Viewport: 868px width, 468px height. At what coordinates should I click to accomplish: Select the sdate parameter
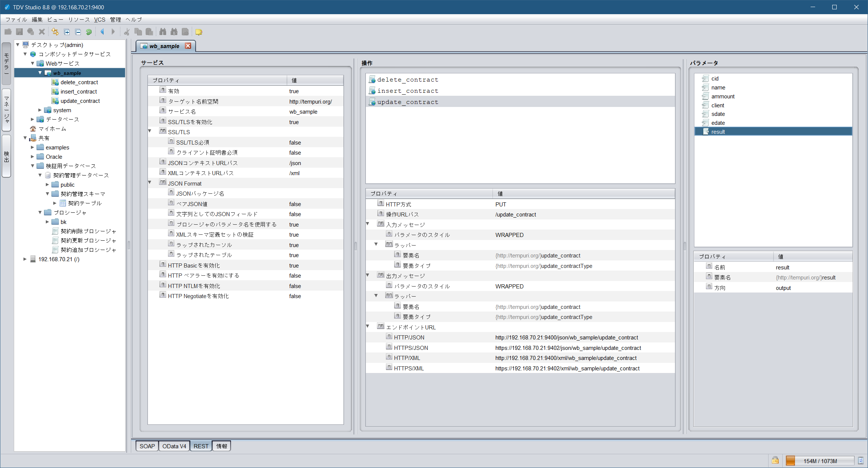718,114
